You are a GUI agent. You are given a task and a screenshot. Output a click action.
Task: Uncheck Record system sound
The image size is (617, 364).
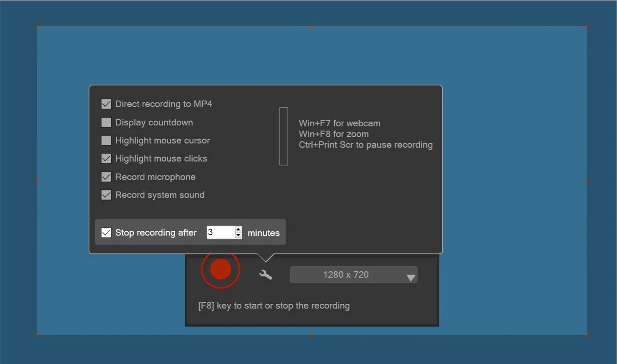106,195
